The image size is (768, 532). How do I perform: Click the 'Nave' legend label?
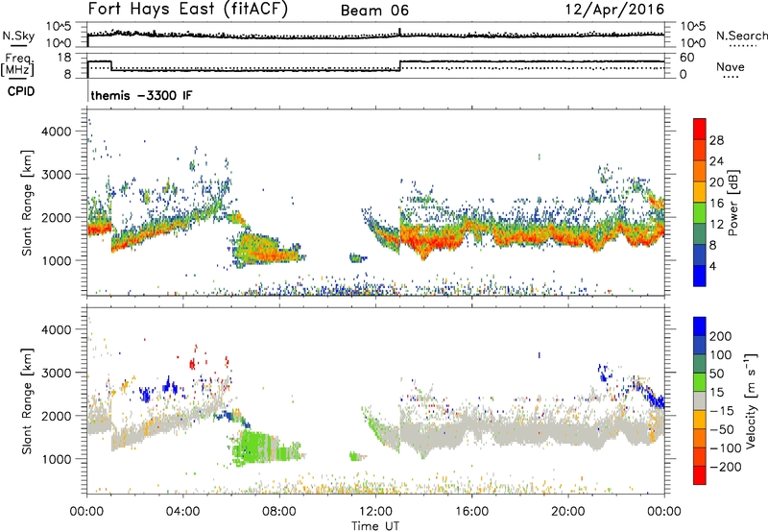click(730, 66)
